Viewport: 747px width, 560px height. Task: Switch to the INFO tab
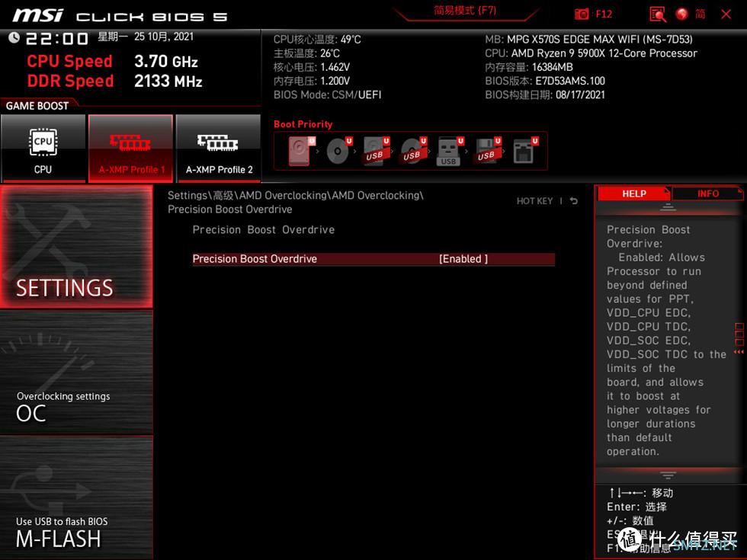pyautogui.click(x=707, y=194)
